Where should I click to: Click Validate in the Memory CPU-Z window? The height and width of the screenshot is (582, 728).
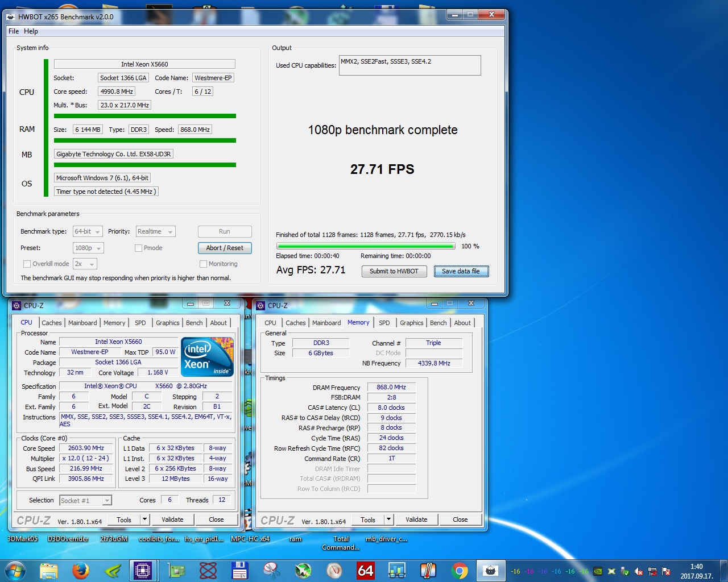416,519
